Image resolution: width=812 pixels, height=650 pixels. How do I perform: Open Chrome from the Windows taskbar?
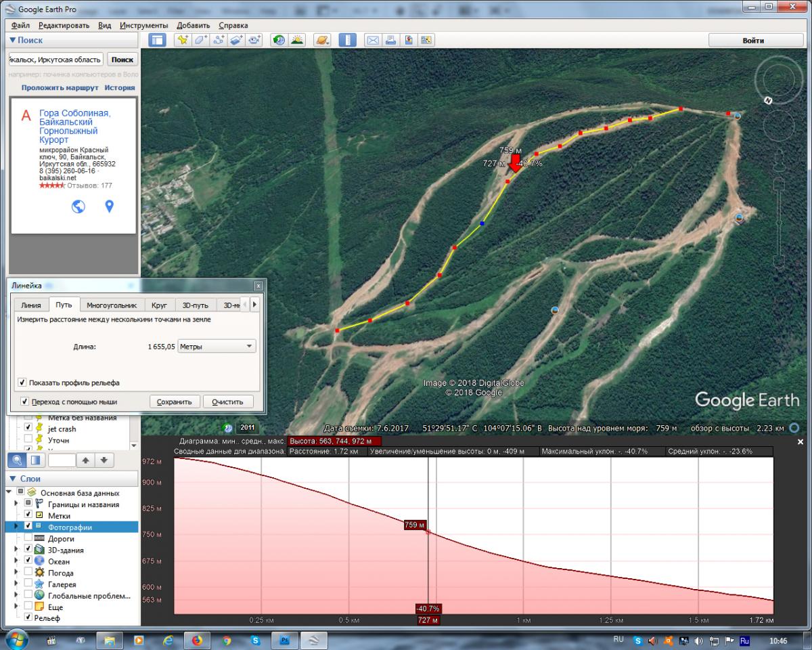(x=227, y=640)
